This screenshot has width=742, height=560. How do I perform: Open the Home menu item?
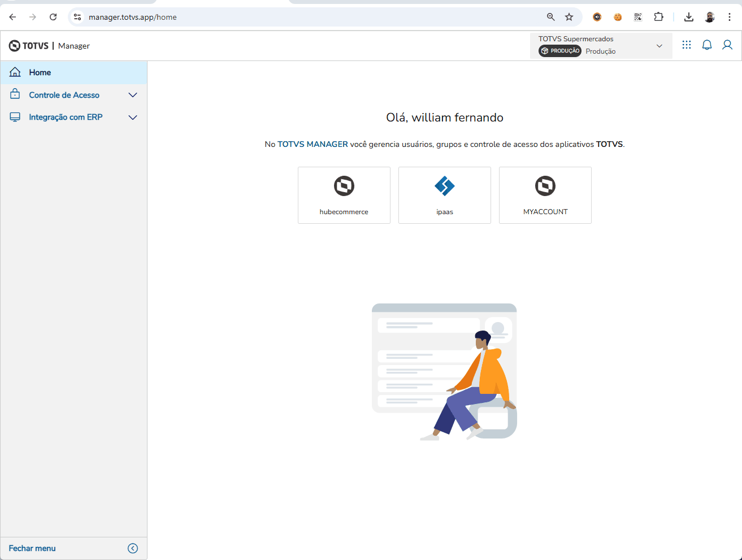(73, 72)
